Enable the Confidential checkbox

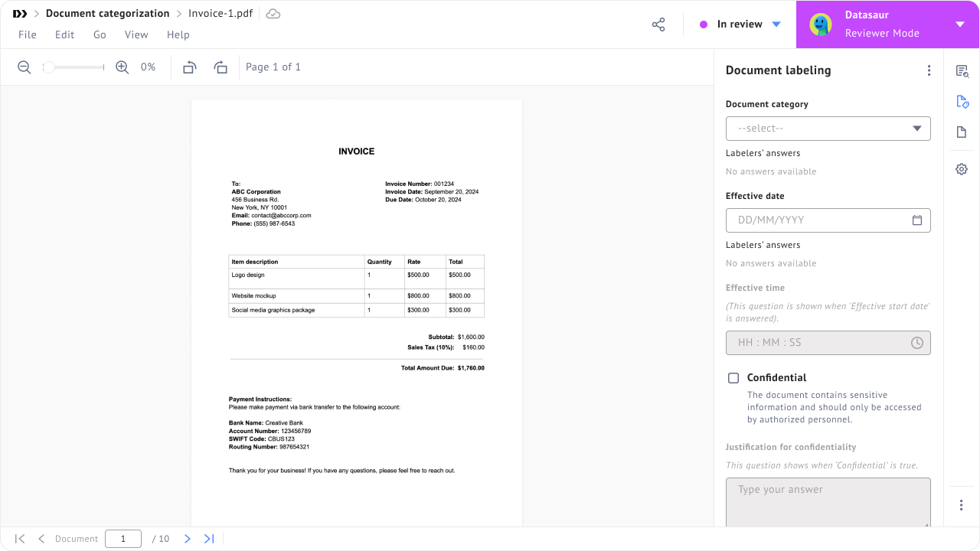tap(733, 378)
